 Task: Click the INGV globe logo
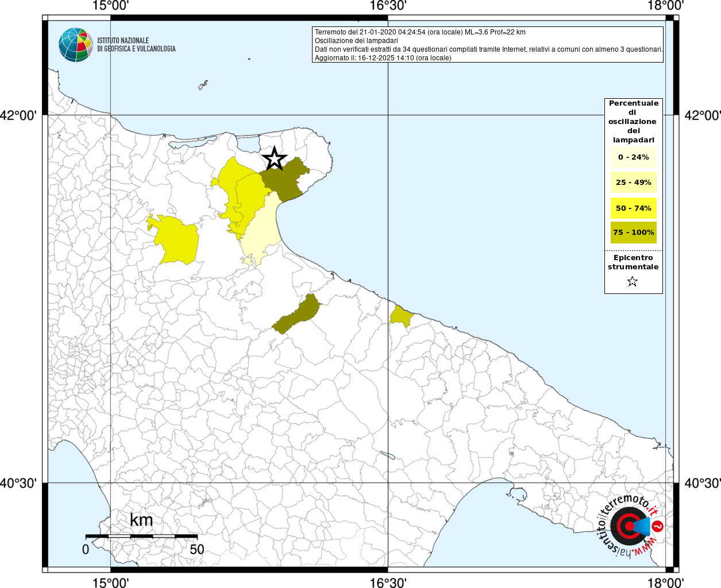[x=75, y=45]
